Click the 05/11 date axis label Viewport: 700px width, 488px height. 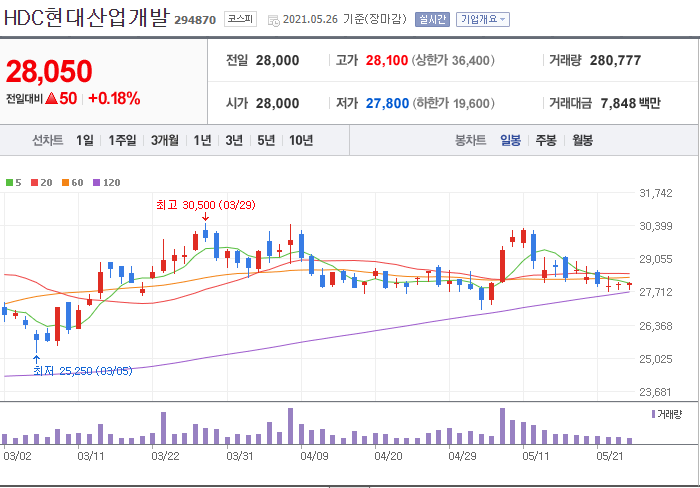click(x=536, y=456)
